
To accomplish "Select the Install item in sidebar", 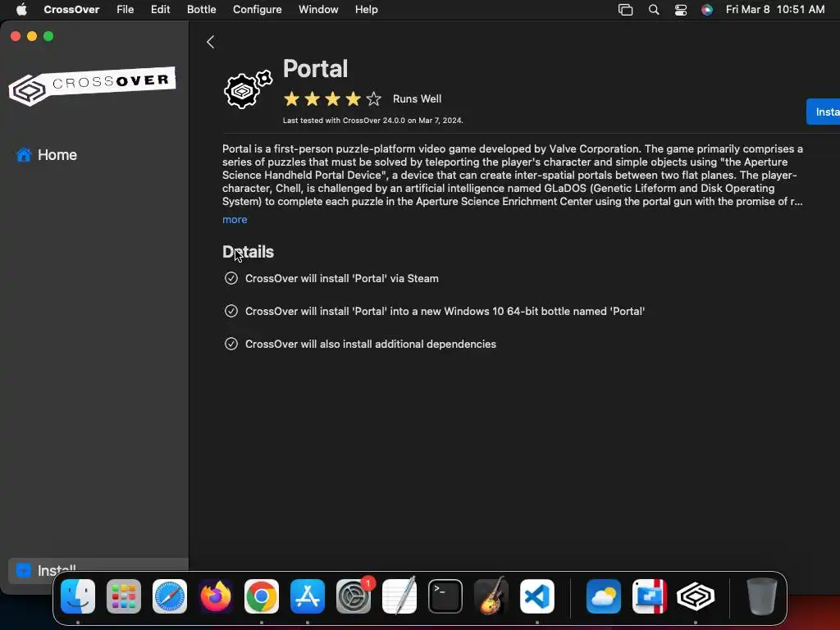I will 98,570.
